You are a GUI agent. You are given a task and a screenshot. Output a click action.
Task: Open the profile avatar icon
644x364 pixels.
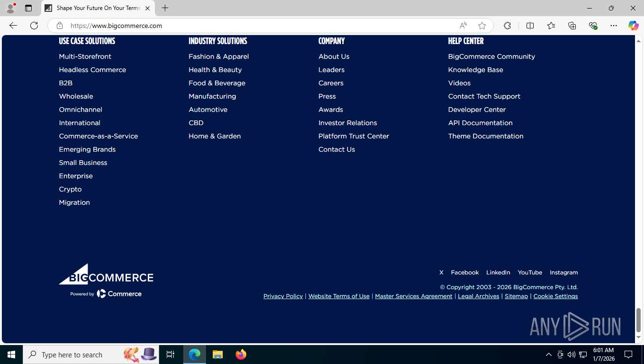click(x=10, y=8)
